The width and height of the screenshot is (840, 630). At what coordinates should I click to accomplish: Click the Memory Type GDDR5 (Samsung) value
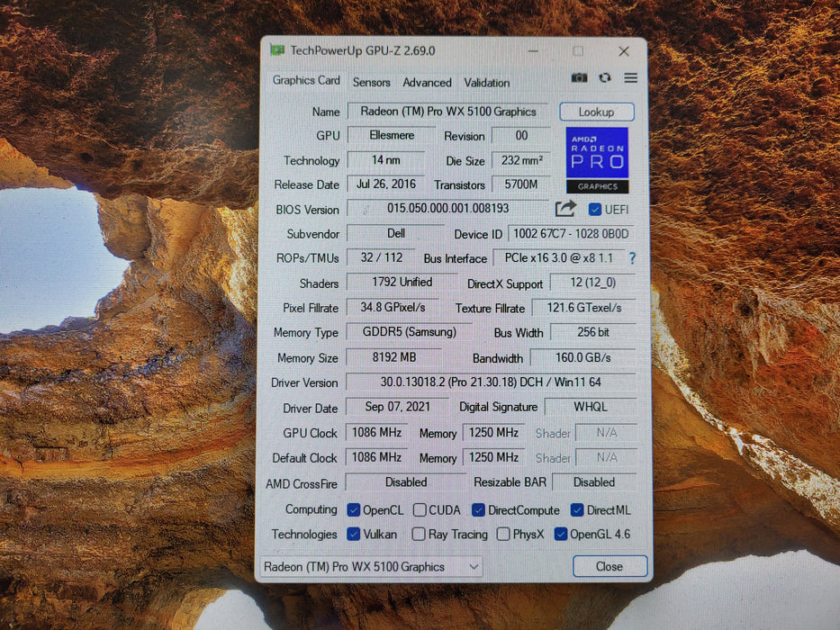pos(410,332)
